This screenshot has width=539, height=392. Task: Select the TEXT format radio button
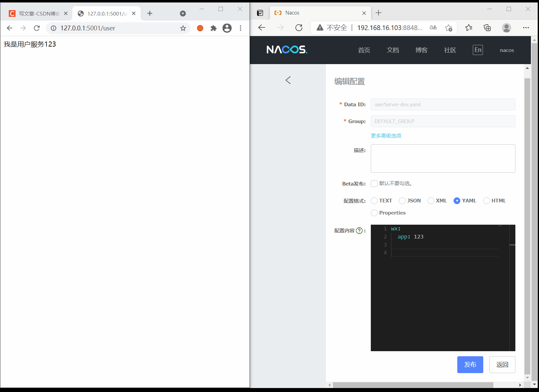tap(374, 201)
